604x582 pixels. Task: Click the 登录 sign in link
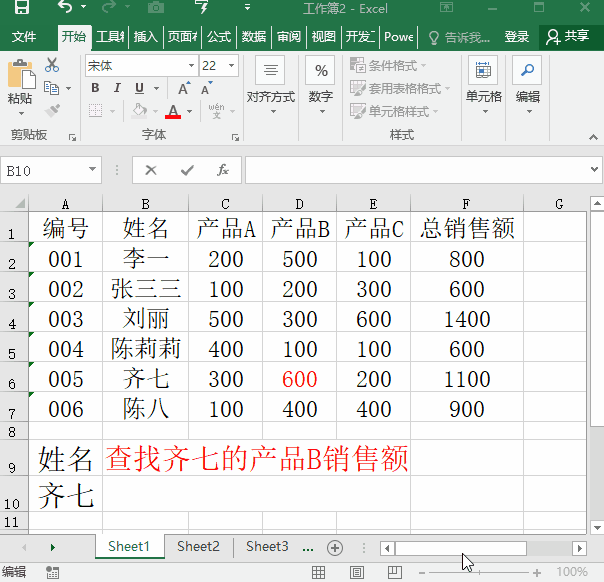517,37
